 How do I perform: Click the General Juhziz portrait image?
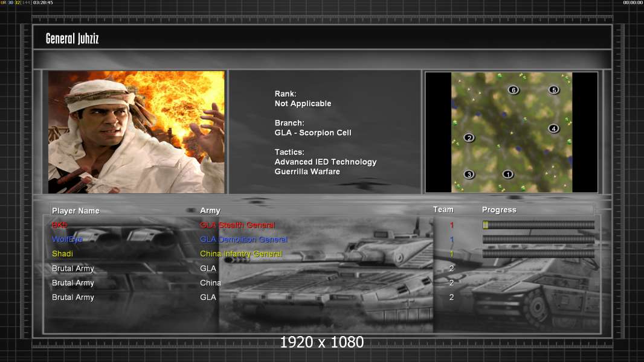pyautogui.click(x=136, y=132)
